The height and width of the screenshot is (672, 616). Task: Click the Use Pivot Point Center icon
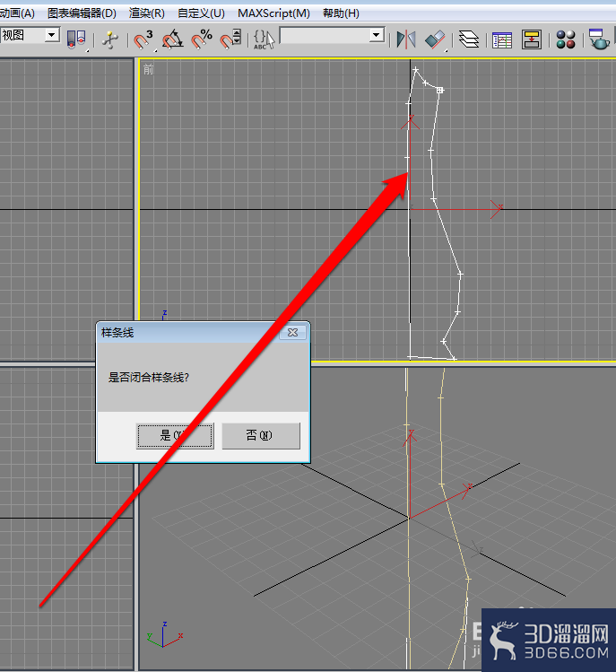click(x=77, y=39)
